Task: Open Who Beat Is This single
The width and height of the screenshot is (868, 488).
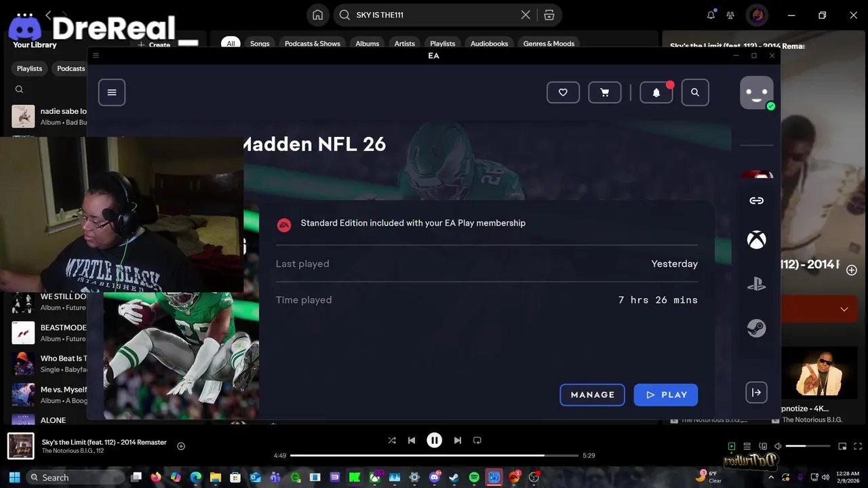Action: [x=49, y=364]
